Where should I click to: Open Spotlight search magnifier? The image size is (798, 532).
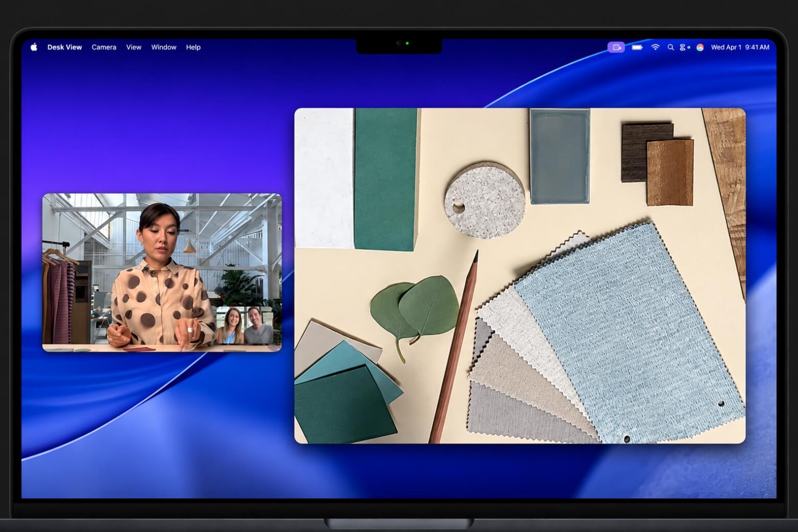(x=671, y=47)
